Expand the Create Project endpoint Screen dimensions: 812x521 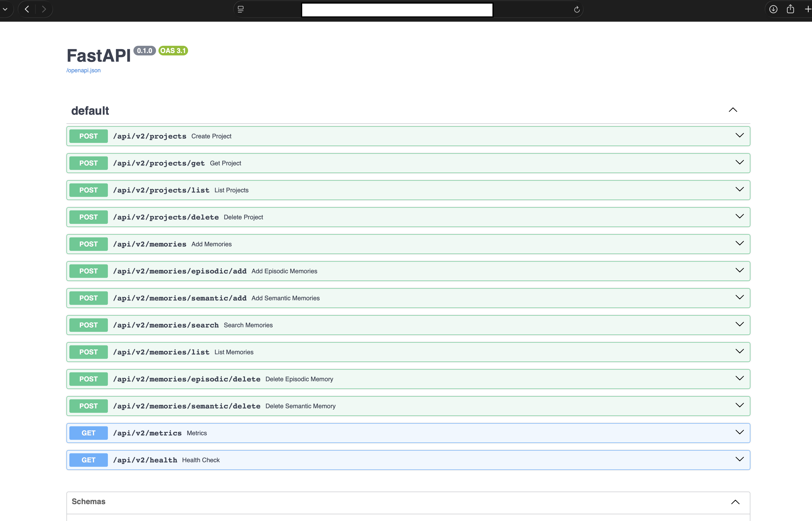(740, 135)
